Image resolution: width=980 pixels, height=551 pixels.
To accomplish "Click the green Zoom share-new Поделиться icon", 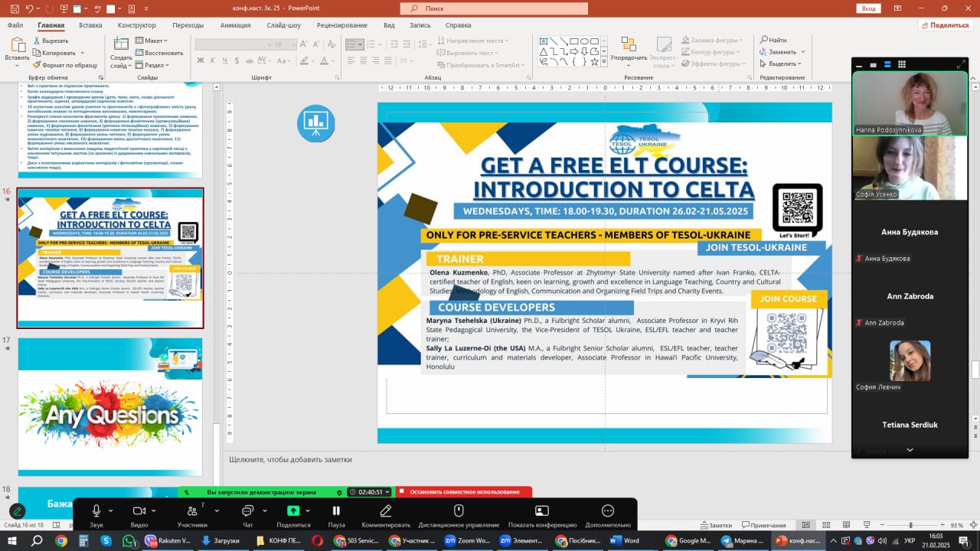I will (x=293, y=510).
